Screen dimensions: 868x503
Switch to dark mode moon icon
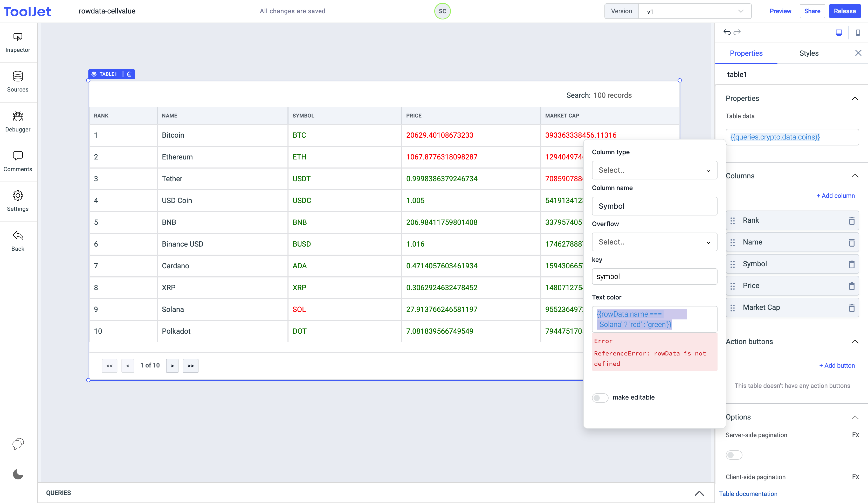click(x=18, y=474)
